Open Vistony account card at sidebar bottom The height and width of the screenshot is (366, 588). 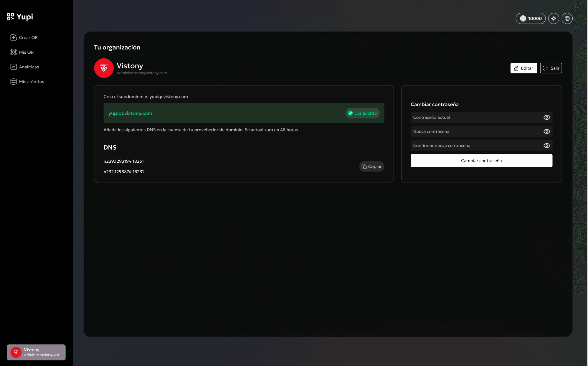coord(36,352)
